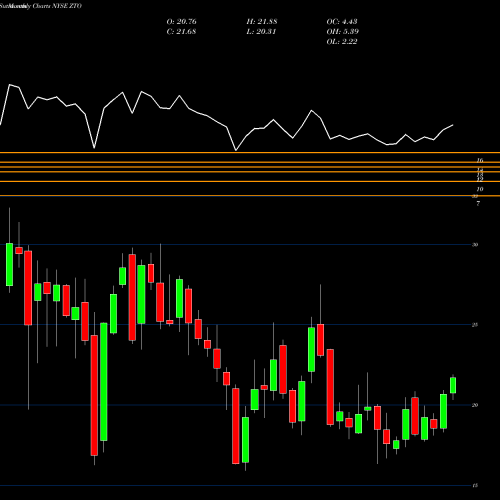Select the low value L: 20.31
The width and height of the screenshot is (500, 500).
(261, 32)
